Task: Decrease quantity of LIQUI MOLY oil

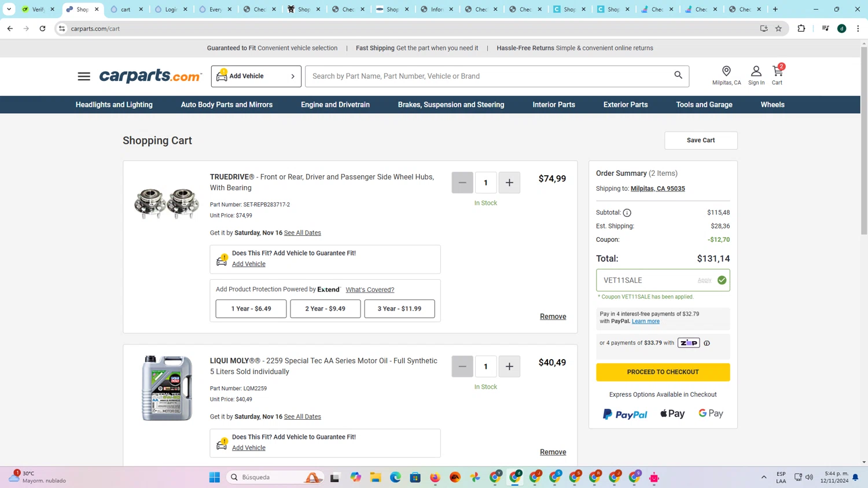Action: point(462,367)
